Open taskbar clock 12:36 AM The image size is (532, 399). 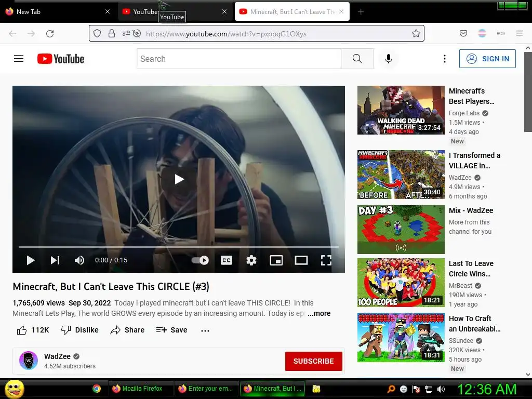click(x=487, y=389)
